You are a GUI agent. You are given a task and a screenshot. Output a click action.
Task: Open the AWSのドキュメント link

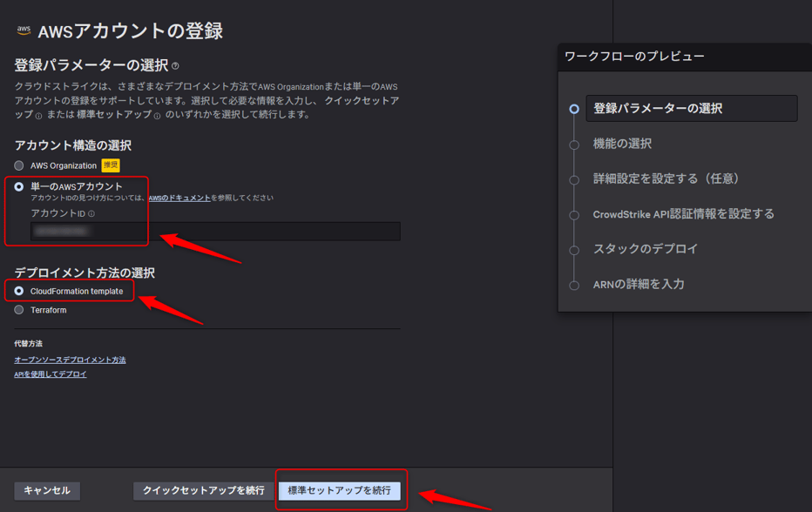pyautogui.click(x=179, y=199)
